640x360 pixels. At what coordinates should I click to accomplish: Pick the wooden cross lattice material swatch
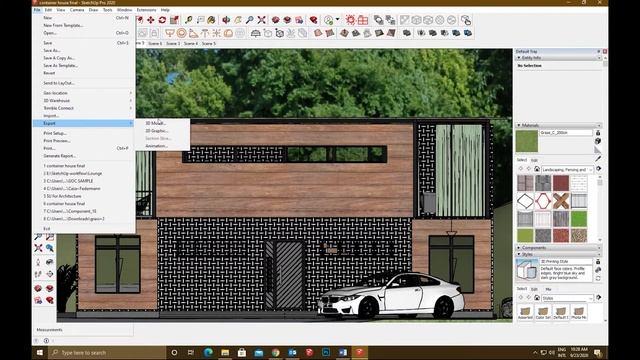(x=561, y=201)
